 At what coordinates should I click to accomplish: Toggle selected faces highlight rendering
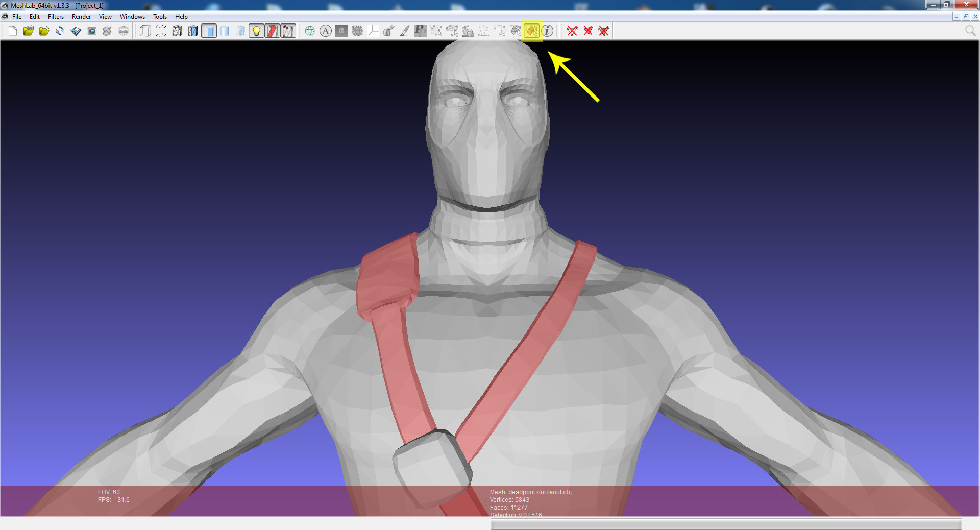click(x=272, y=31)
